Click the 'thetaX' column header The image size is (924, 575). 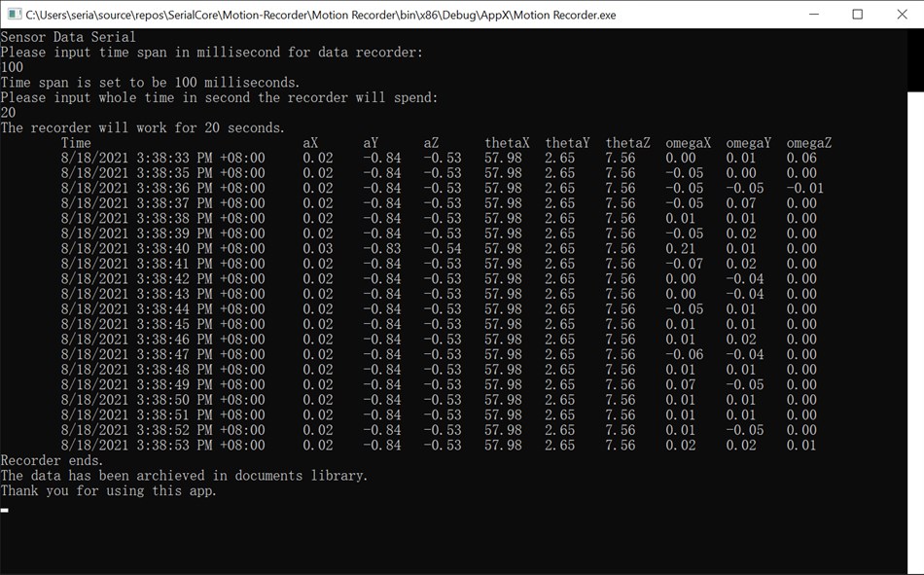pos(508,143)
